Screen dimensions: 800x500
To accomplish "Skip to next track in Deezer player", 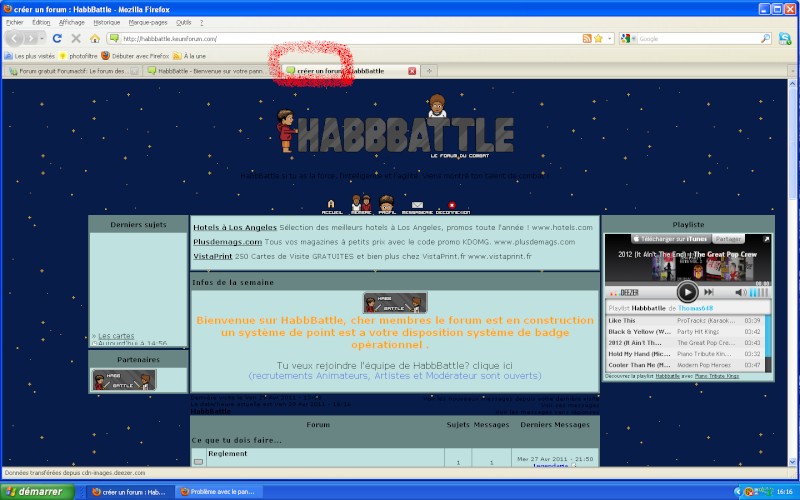I will pyautogui.click(x=709, y=292).
